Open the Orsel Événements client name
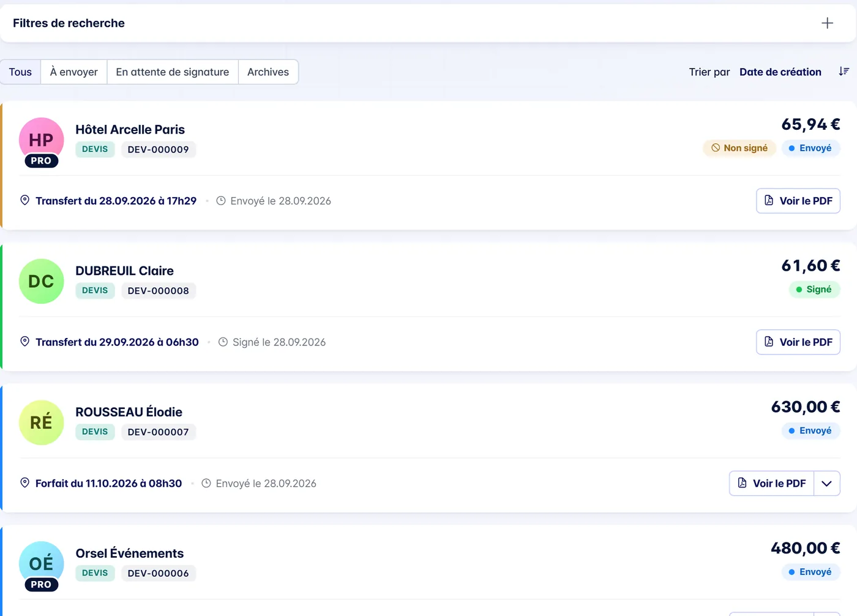The width and height of the screenshot is (857, 616). (x=130, y=554)
